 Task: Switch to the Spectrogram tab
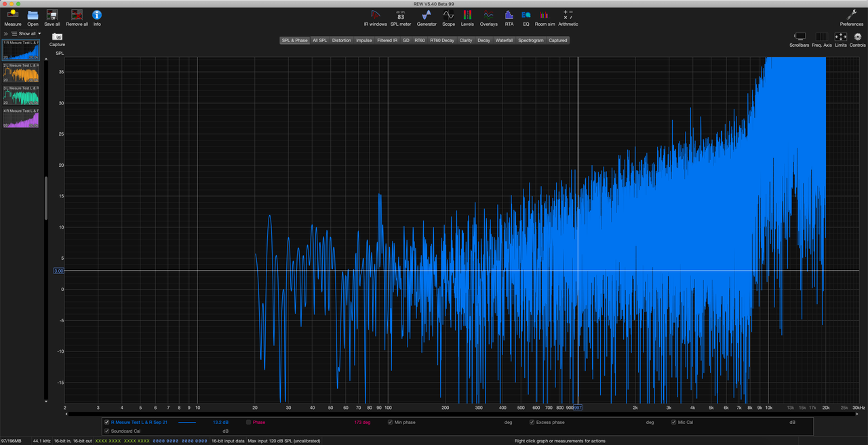531,40
